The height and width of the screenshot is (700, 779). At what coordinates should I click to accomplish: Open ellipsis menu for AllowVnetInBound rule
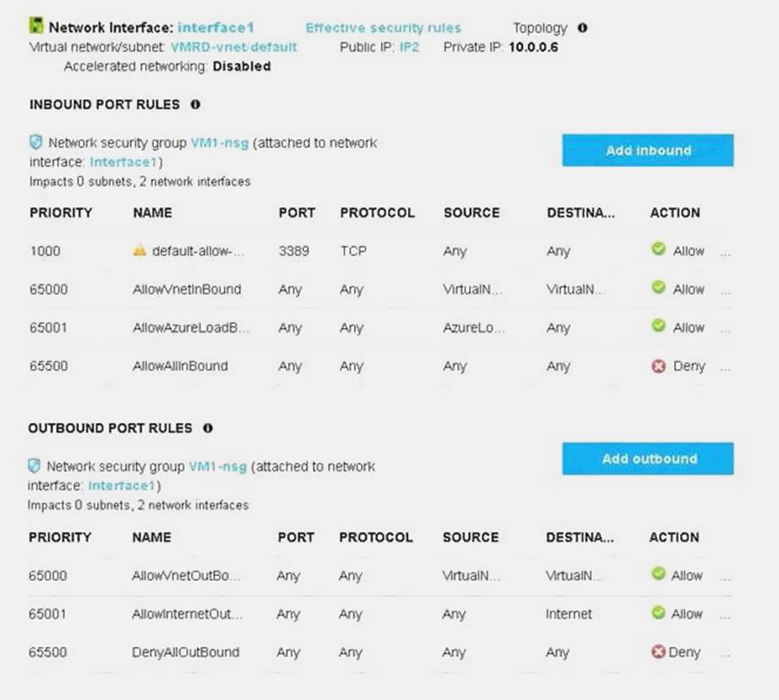coord(725,290)
